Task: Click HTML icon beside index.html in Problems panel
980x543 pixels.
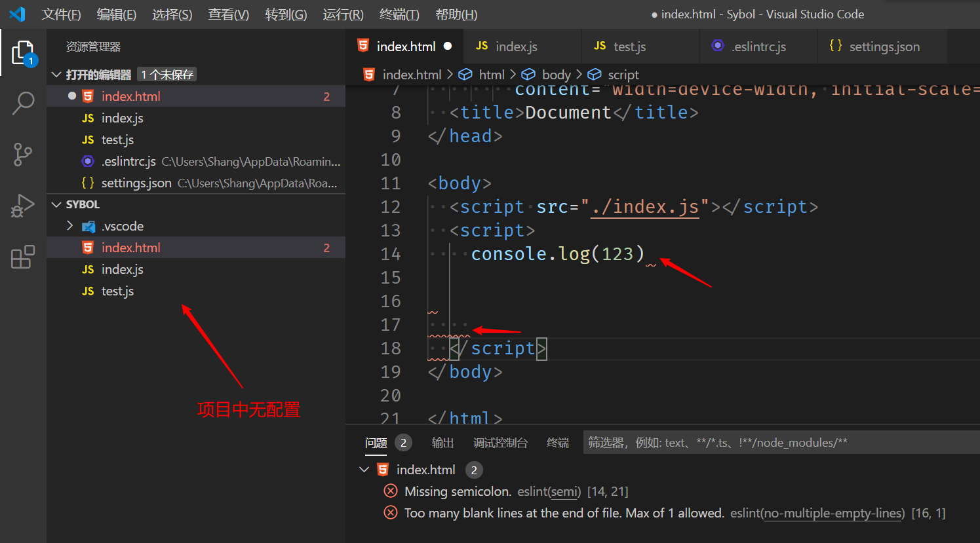Action: (383, 470)
